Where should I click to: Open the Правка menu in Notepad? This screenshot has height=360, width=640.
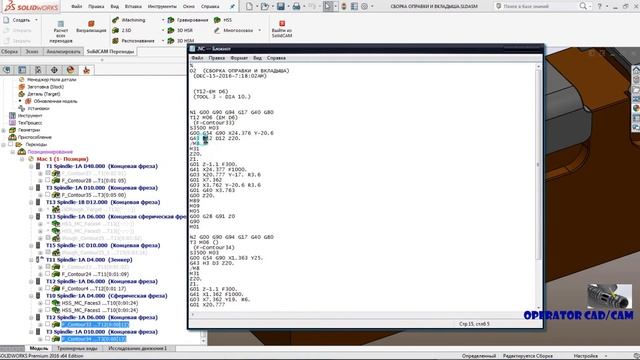[217, 58]
